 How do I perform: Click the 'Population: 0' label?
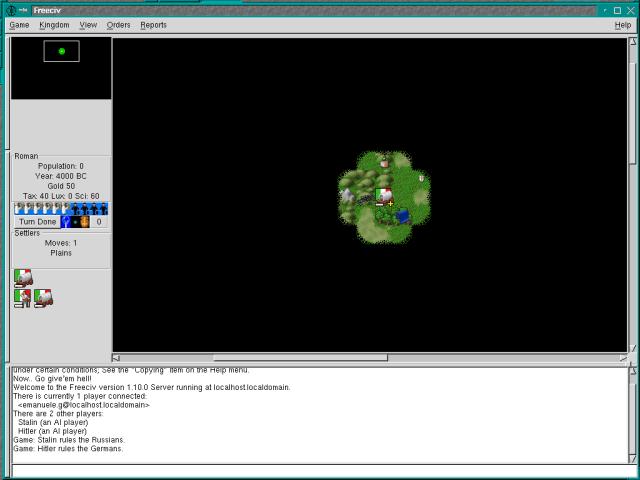coord(61,166)
